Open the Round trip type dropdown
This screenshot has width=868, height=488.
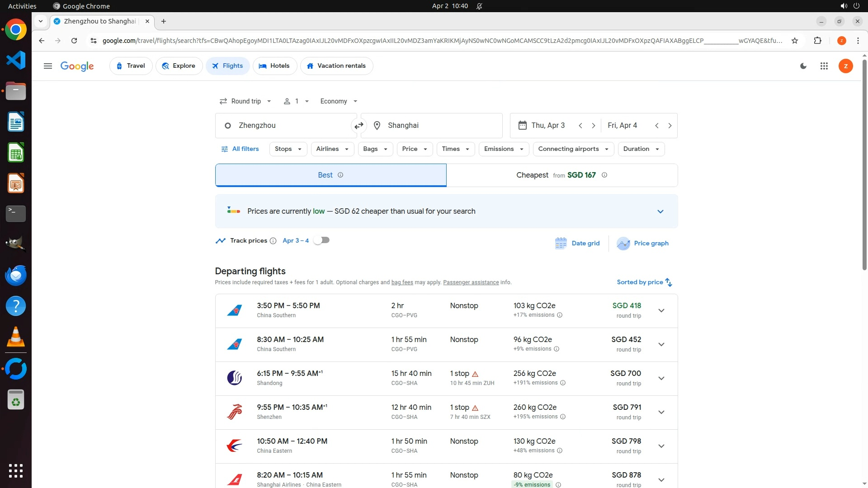[245, 101]
